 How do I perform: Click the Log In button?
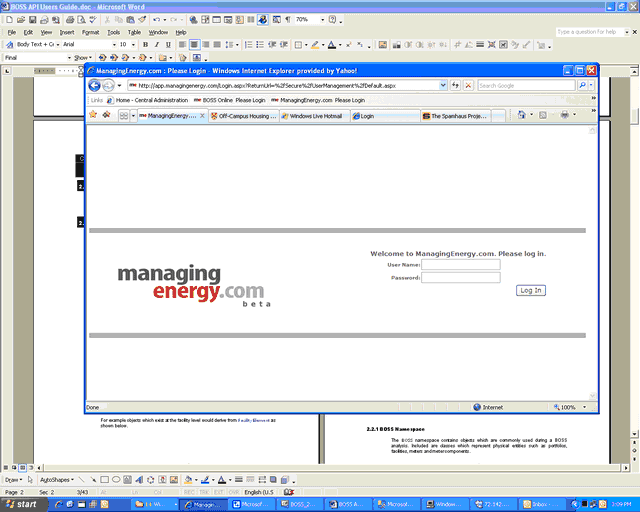pyautogui.click(x=531, y=290)
